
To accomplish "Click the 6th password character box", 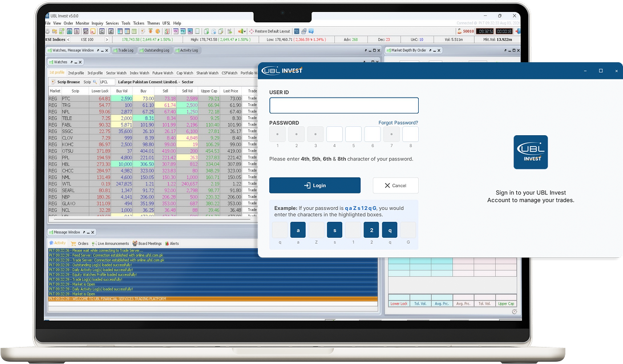I will [x=373, y=134].
